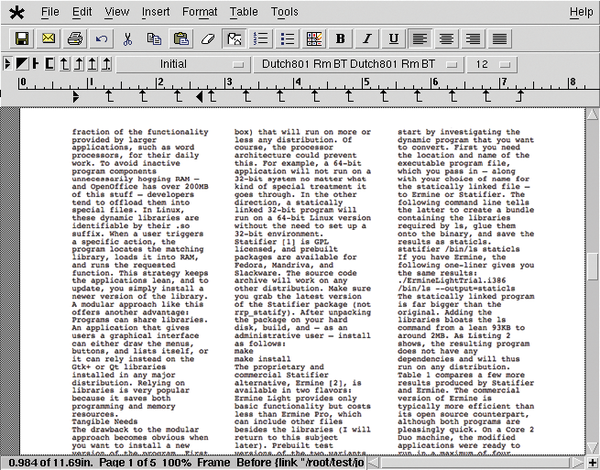Cut selection with the scissors icon
This screenshot has width=600, height=470.
point(128,39)
